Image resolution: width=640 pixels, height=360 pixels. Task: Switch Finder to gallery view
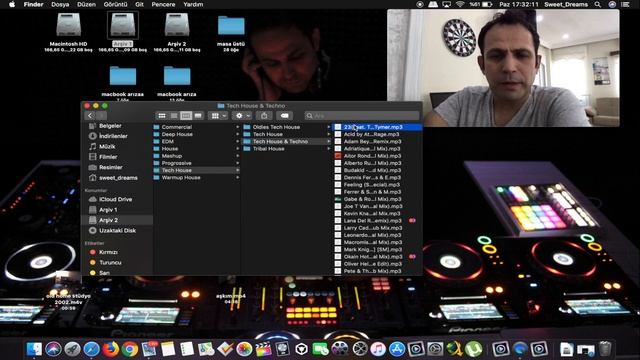click(198, 116)
